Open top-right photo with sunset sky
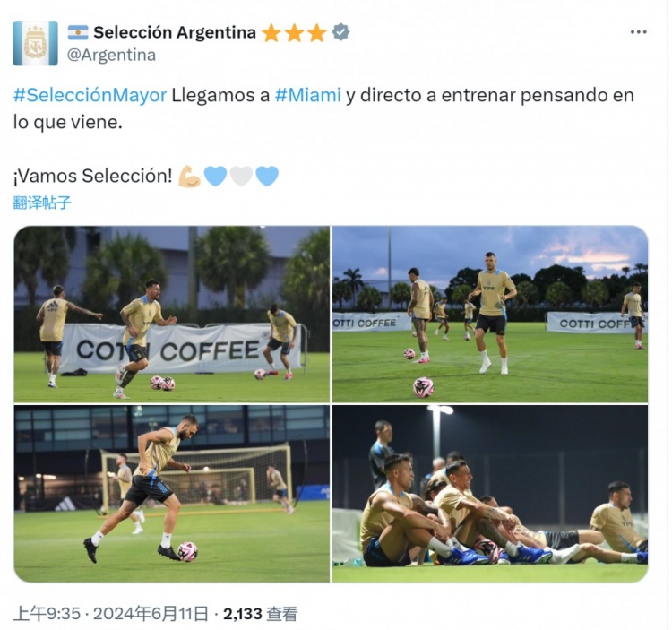Image resolution: width=672 pixels, height=630 pixels. 490,315
